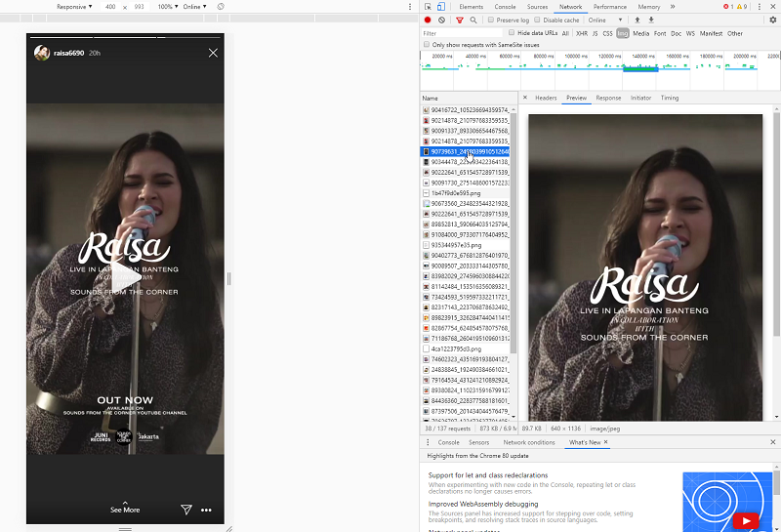Open the 100% zoom dropdown
781x532 pixels.
pos(168,7)
